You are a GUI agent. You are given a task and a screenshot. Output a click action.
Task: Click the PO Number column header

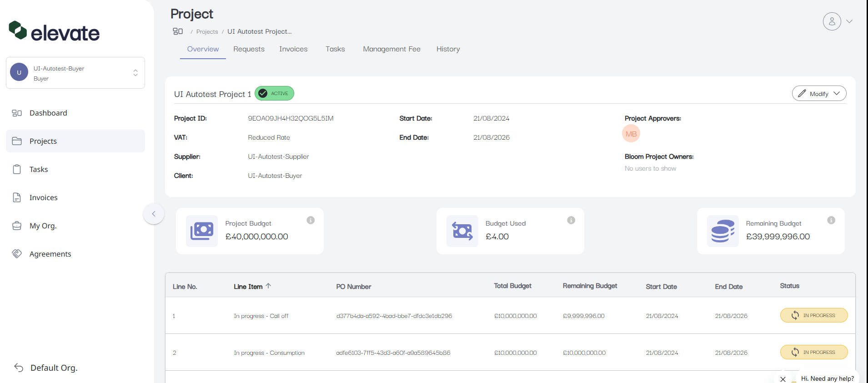tap(353, 287)
